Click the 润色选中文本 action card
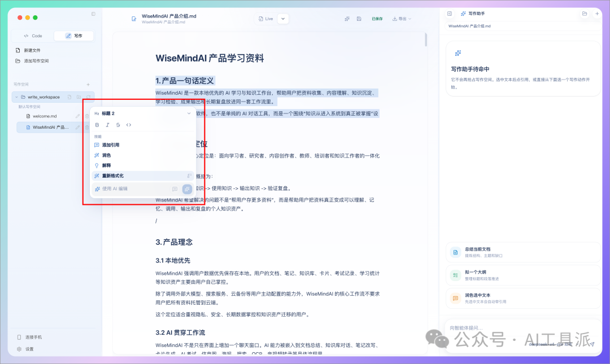This screenshot has height=364, width=610. click(523, 299)
